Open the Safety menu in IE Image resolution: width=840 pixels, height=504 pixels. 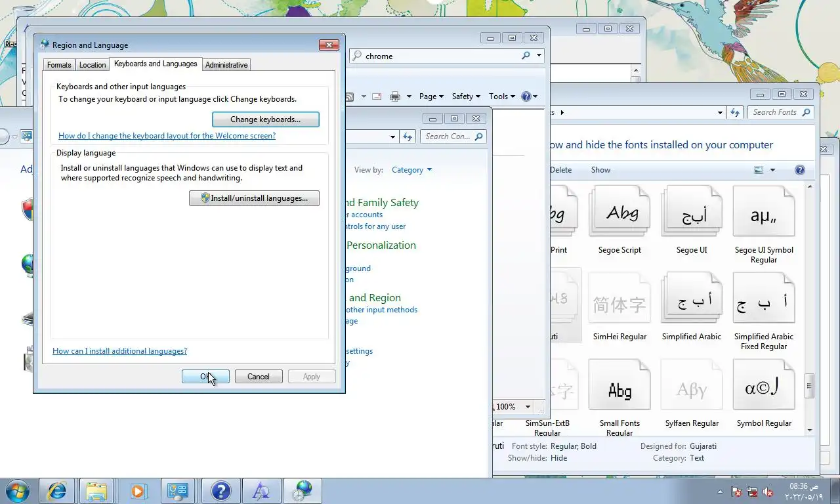pyautogui.click(x=466, y=96)
